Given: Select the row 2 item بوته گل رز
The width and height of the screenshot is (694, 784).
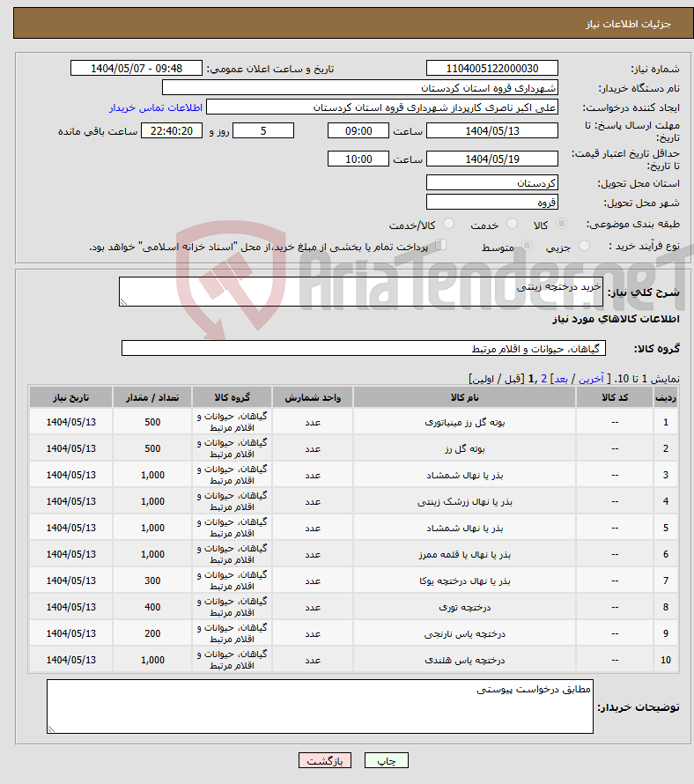Looking at the screenshot, I should click(464, 449).
